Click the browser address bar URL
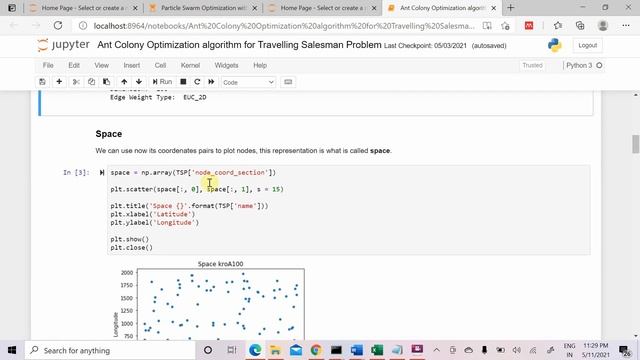Screen dimensions: 640x360 (x=284, y=26)
